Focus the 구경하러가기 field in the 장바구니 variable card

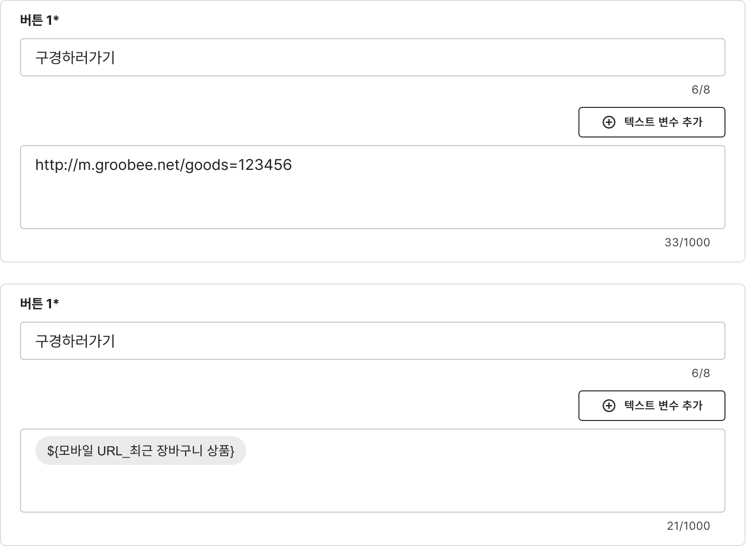[372, 341]
